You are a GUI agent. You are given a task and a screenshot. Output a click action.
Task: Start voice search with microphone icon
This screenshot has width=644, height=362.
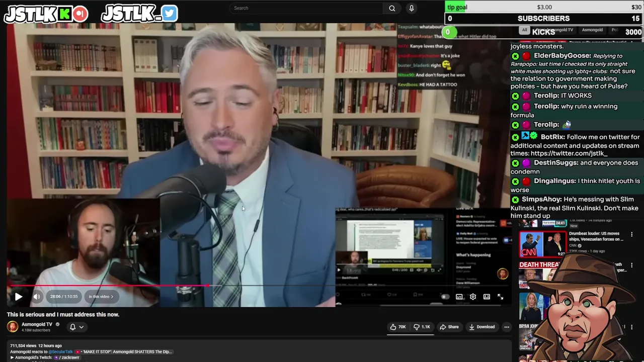pos(412,8)
